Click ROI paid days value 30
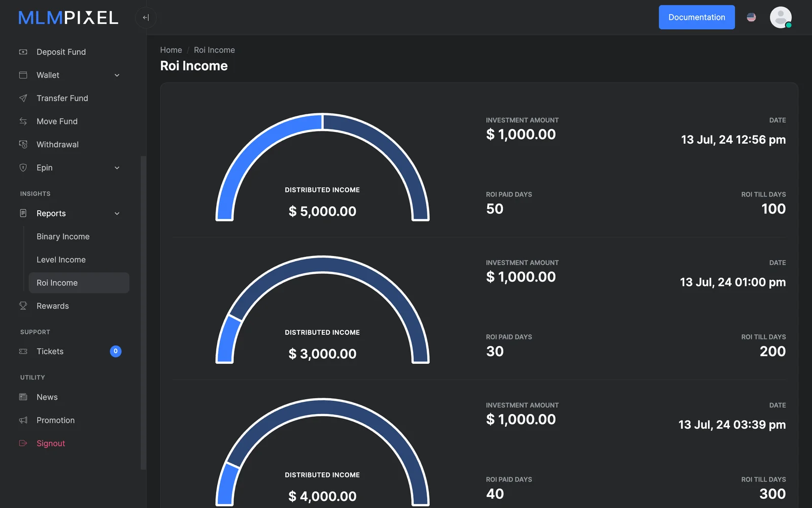 [x=495, y=352]
